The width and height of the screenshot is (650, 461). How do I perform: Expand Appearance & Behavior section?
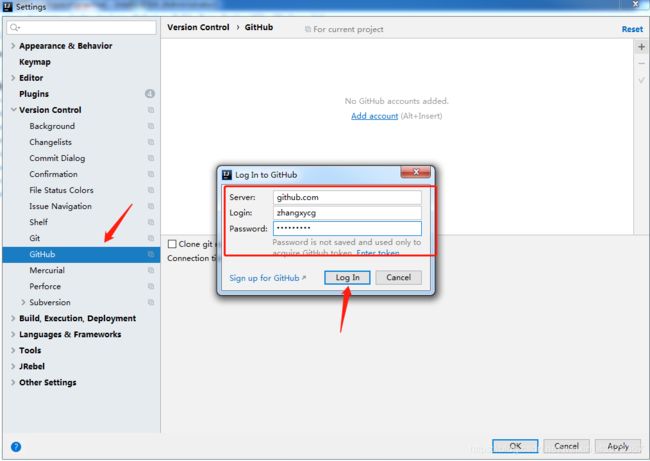(x=13, y=46)
